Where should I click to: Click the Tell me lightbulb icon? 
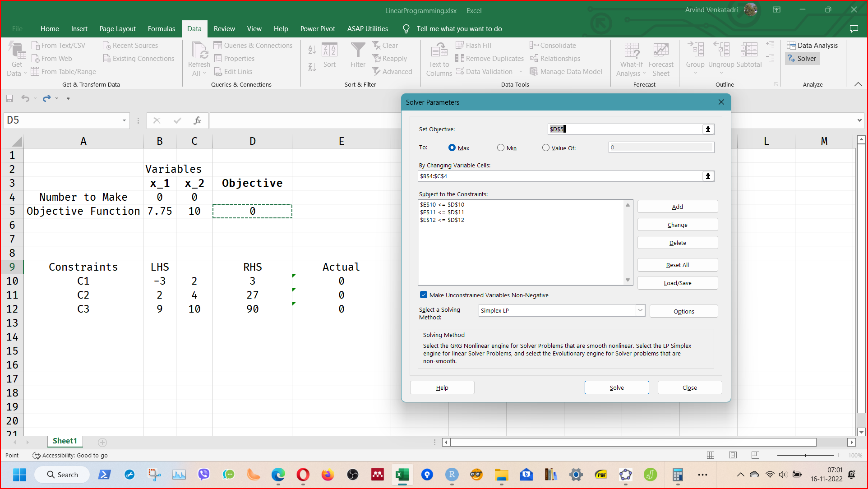406,29
